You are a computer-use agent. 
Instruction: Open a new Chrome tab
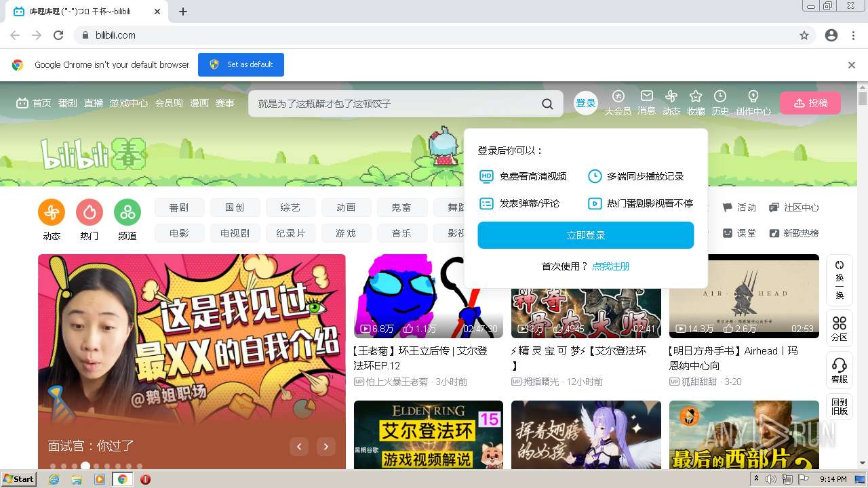pos(183,12)
